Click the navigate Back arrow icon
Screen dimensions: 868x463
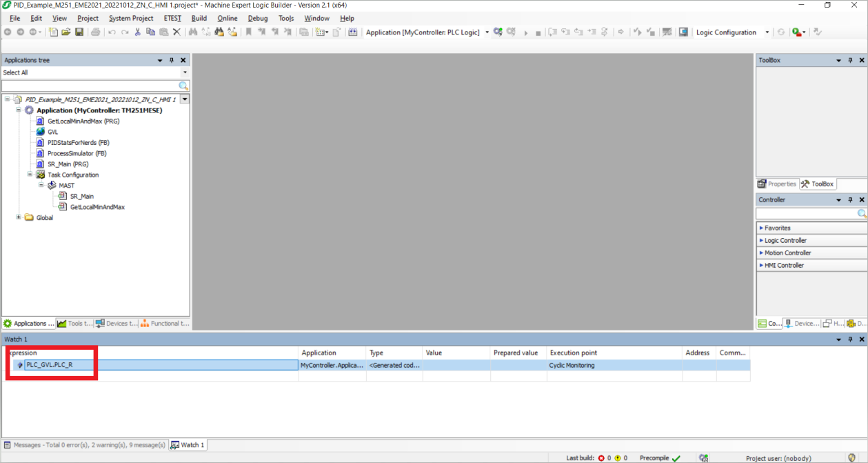[x=8, y=32]
